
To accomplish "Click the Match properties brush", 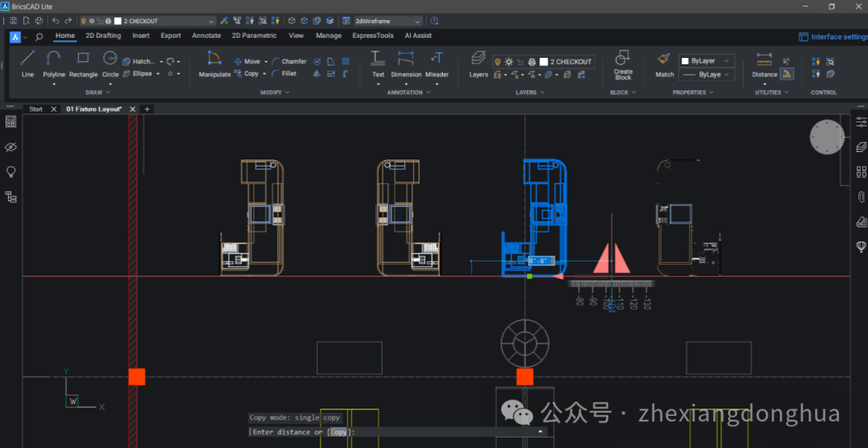I will pyautogui.click(x=665, y=65).
